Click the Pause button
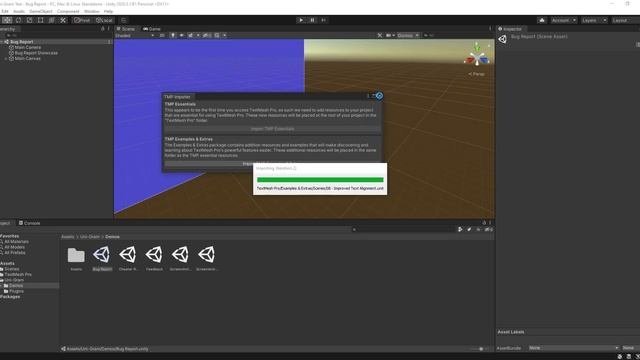This screenshot has height=360, width=640. pyautogui.click(x=312, y=20)
